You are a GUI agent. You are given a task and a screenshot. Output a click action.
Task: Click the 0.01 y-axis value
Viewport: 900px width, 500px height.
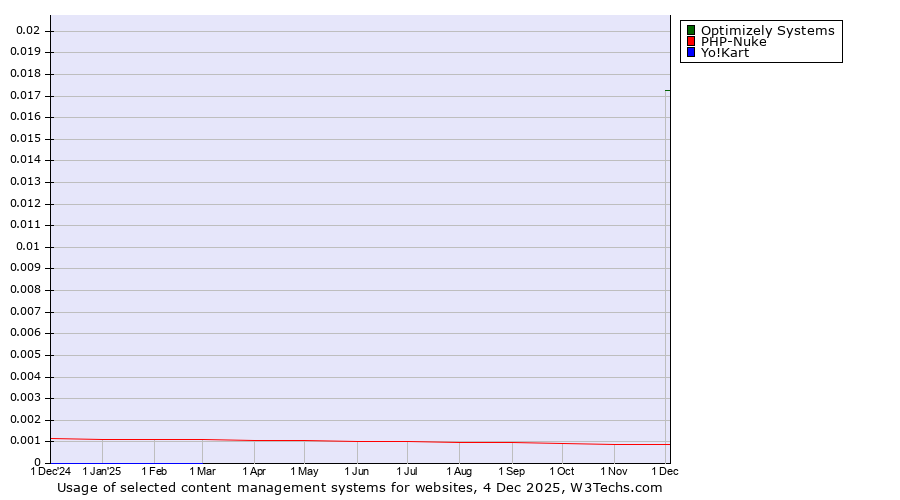[x=28, y=246]
